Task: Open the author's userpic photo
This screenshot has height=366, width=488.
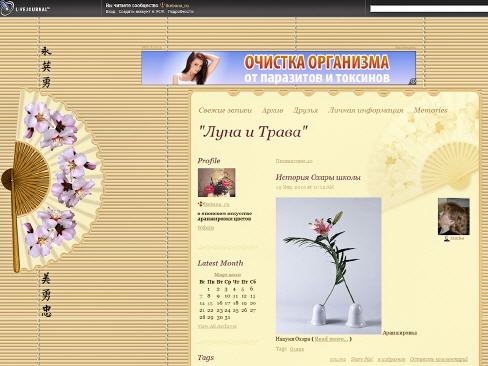Action: (454, 216)
